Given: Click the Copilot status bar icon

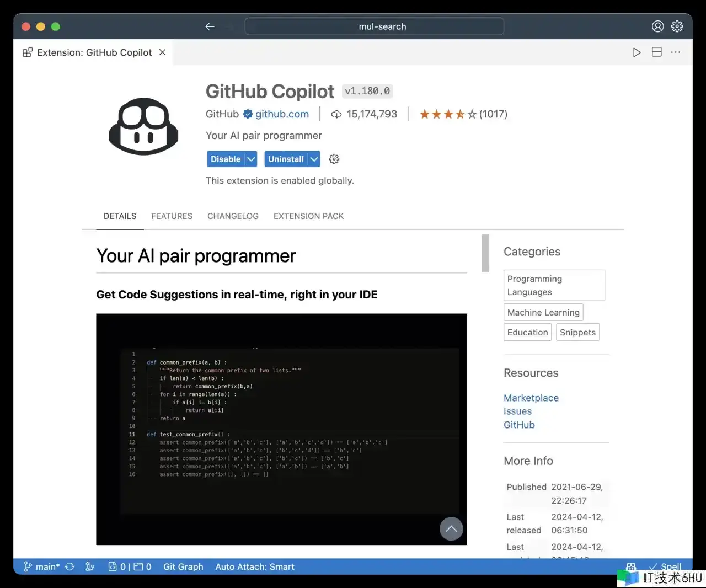Looking at the screenshot, I should click(631, 566).
